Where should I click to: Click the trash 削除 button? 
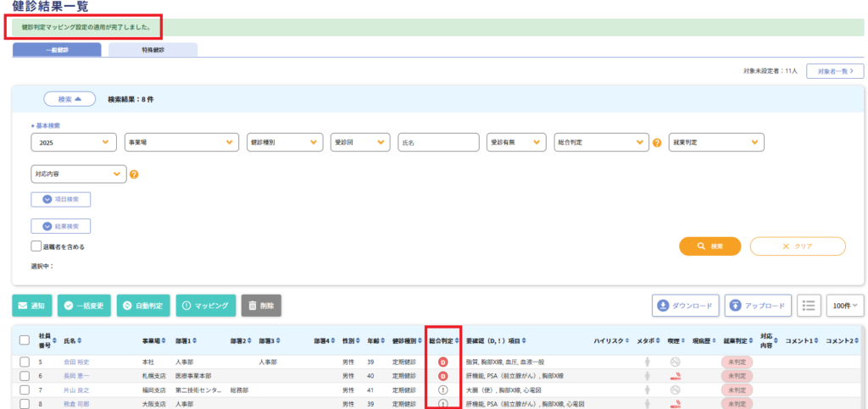262,305
